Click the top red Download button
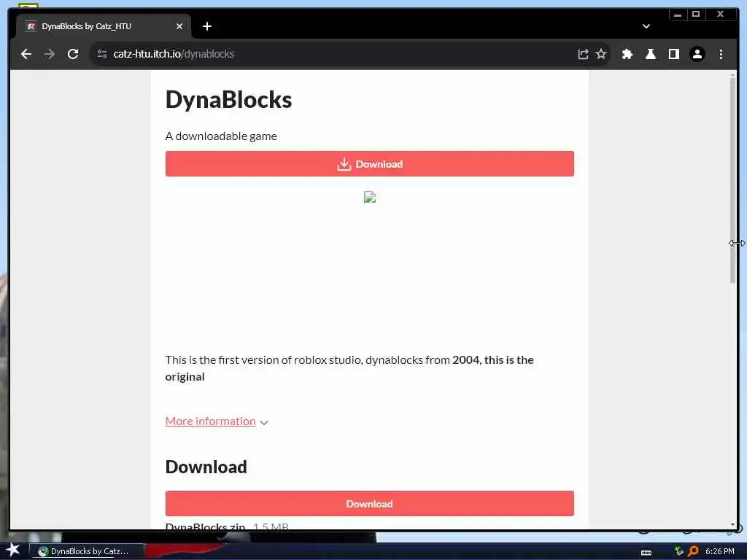747x560 pixels. click(x=369, y=164)
